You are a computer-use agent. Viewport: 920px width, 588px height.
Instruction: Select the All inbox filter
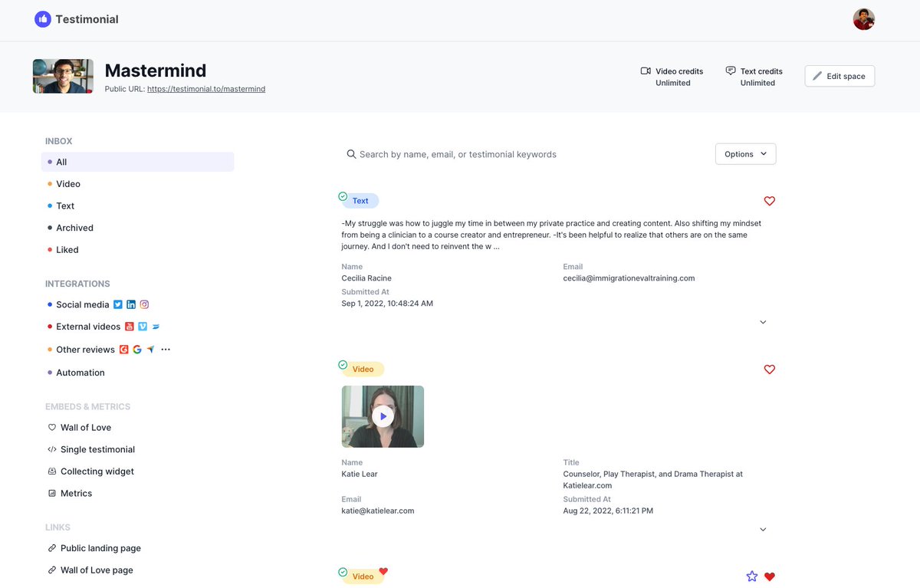pyautogui.click(x=138, y=162)
